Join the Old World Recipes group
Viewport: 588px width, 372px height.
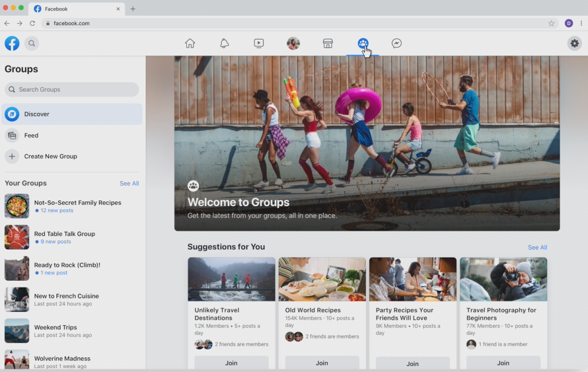322,363
